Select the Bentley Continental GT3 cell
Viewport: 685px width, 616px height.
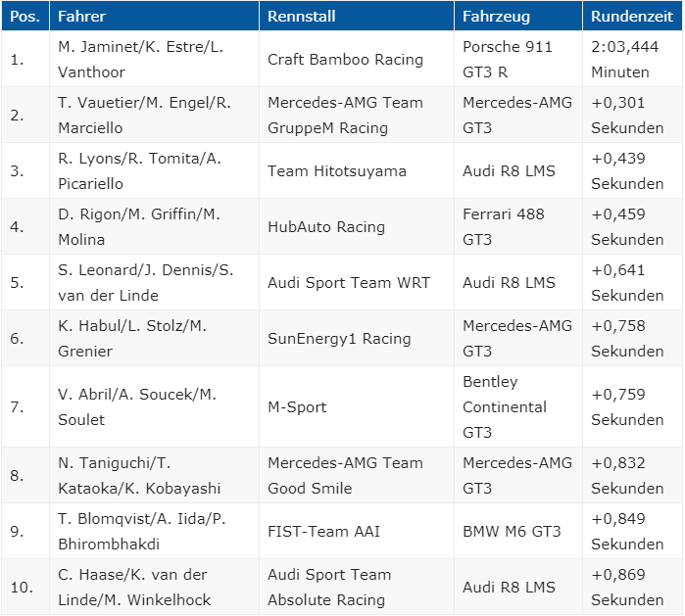[x=518, y=406]
